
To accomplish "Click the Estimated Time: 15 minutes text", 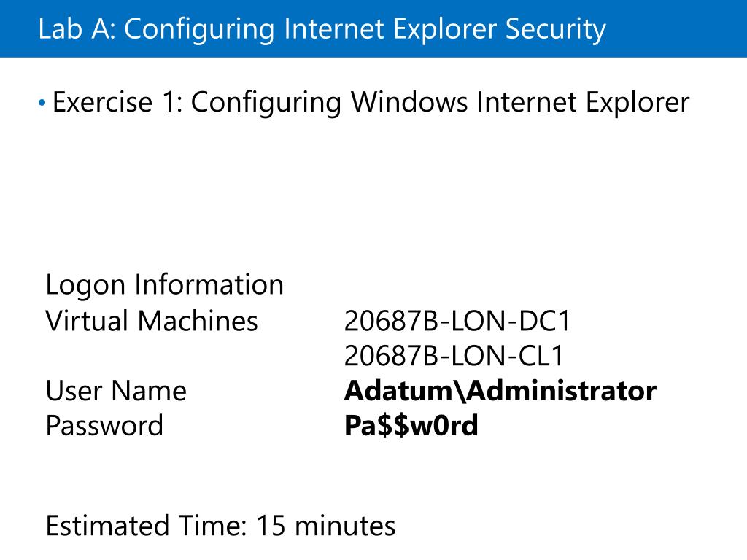I will click(x=220, y=526).
